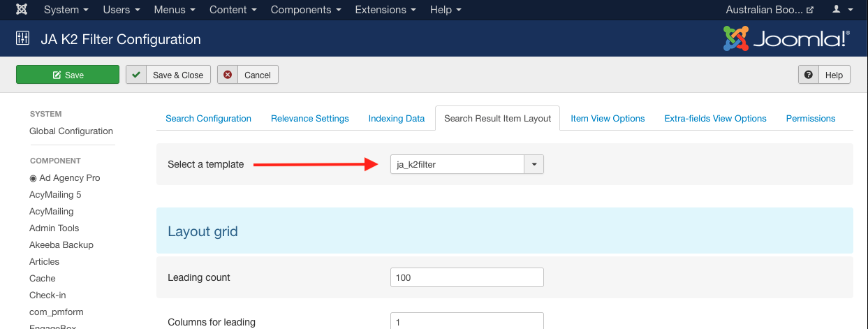This screenshot has width=868, height=329.
Task: Switch to Indexing Data tab
Action: point(397,118)
